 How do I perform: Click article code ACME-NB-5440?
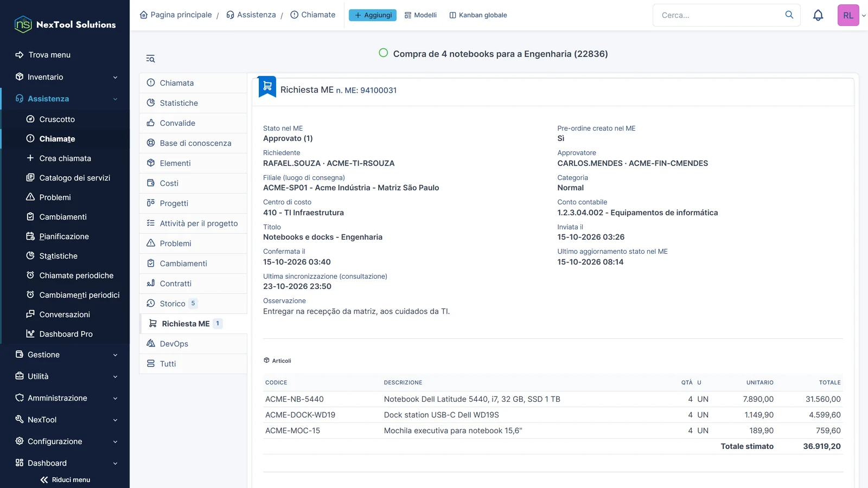295,399
